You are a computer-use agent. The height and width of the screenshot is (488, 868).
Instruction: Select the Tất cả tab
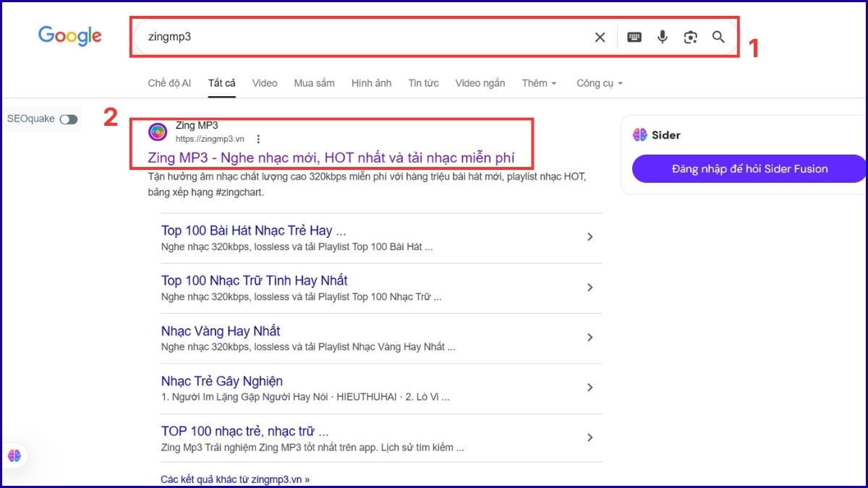click(222, 83)
